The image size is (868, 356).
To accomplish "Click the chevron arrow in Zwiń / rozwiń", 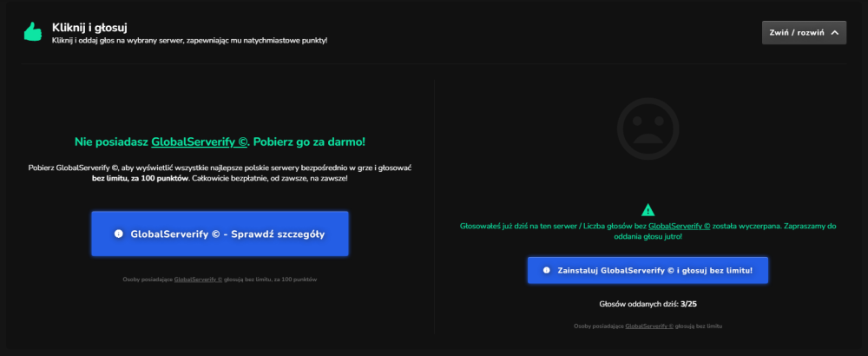I will click(835, 33).
